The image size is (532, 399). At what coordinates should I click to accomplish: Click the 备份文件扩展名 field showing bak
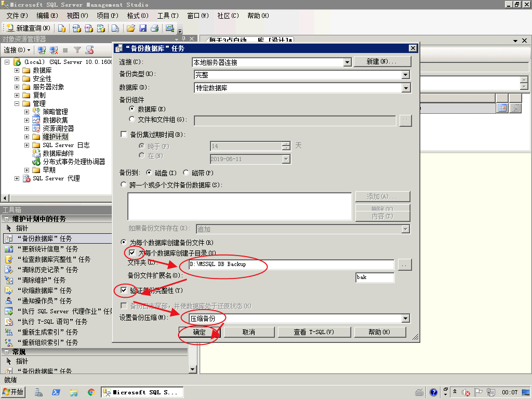tap(375, 277)
